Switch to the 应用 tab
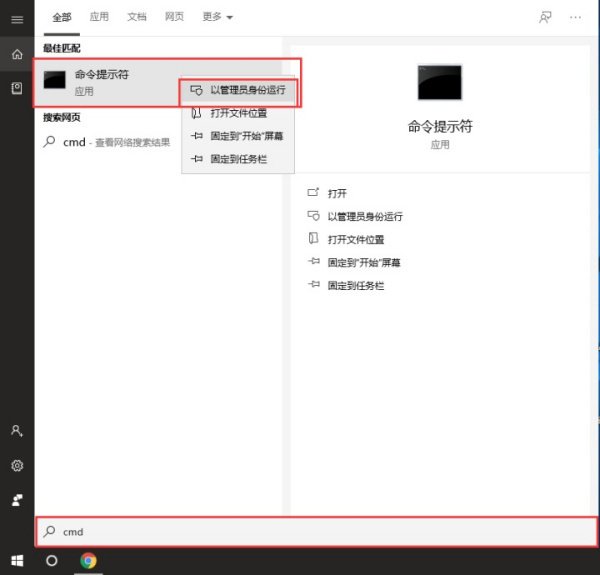Image resolution: width=600 pixels, height=575 pixels. tap(99, 16)
